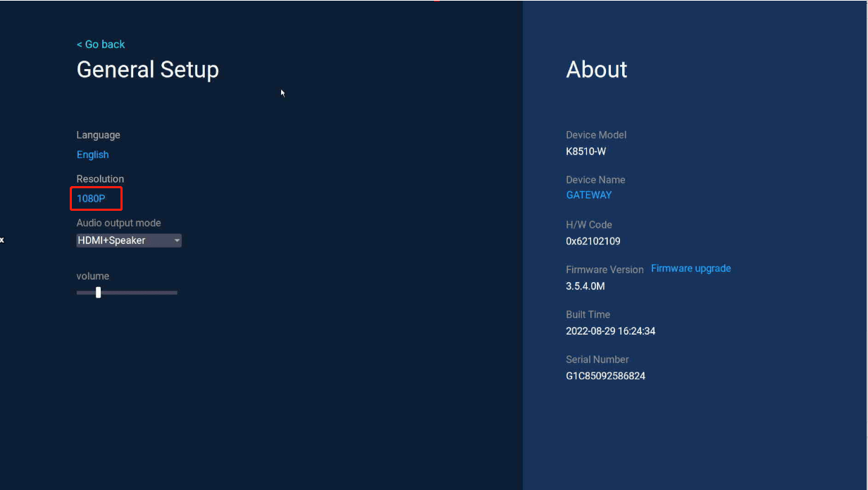
Task: Start the Firmware upgrade
Action: pos(690,269)
